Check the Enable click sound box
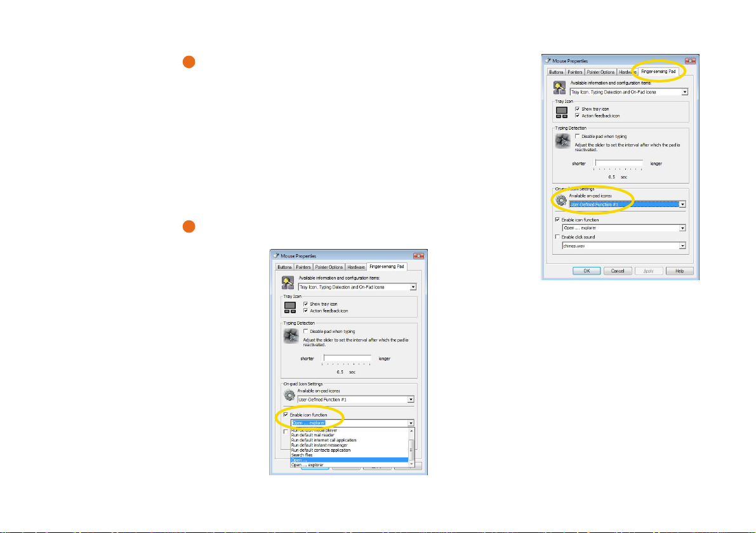 tap(557, 237)
